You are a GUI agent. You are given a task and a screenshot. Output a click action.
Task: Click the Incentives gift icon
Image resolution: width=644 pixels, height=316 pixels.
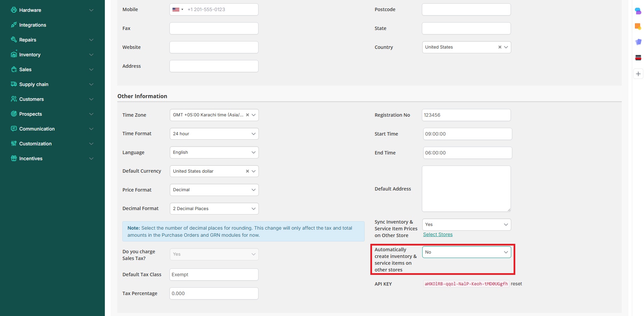coord(14,159)
